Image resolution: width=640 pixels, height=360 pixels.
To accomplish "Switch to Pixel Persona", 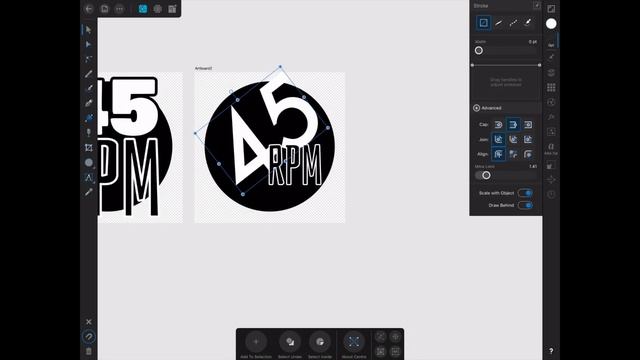I will (157, 9).
